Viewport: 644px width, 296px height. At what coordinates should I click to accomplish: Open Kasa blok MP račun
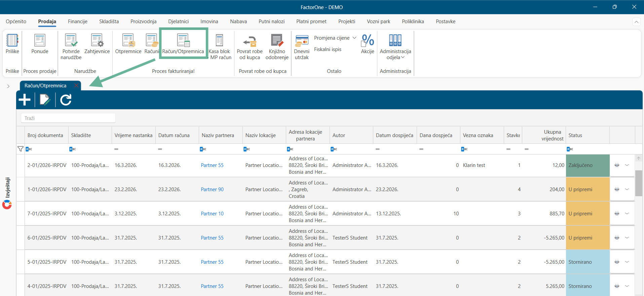coord(220,47)
